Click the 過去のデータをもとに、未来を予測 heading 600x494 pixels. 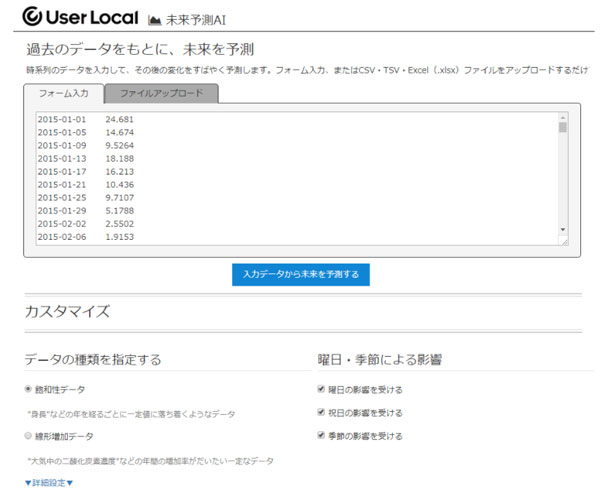coord(140,49)
